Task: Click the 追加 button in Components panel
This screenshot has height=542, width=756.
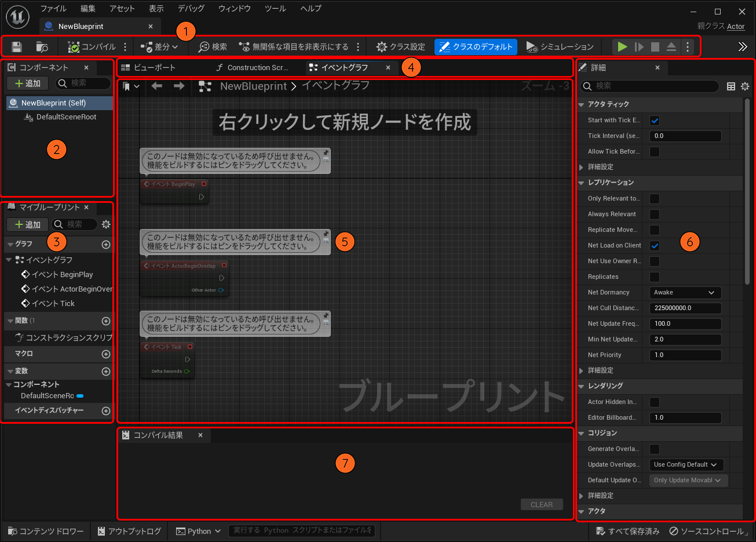Action: [28, 83]
